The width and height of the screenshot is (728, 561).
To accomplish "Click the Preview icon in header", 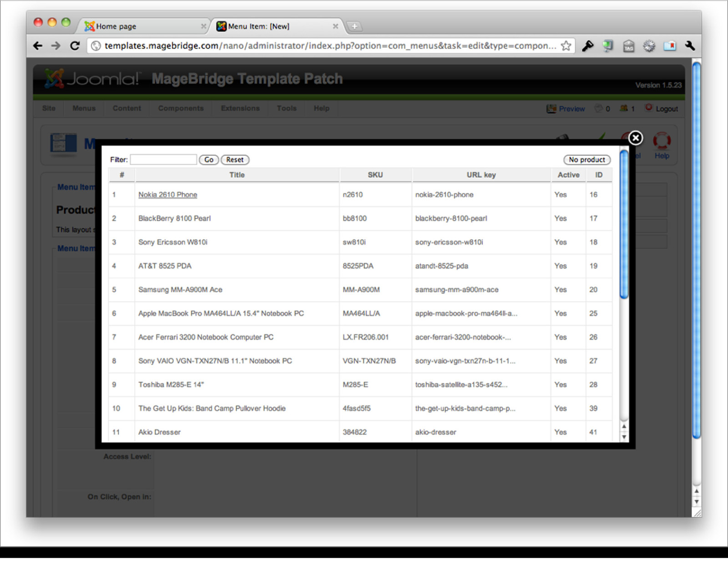I will [x=551, y=108].
